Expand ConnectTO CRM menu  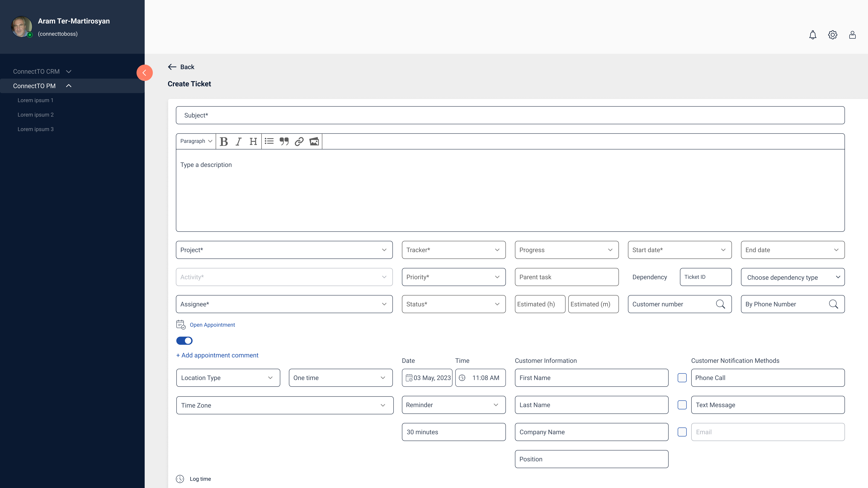(42, 71)
